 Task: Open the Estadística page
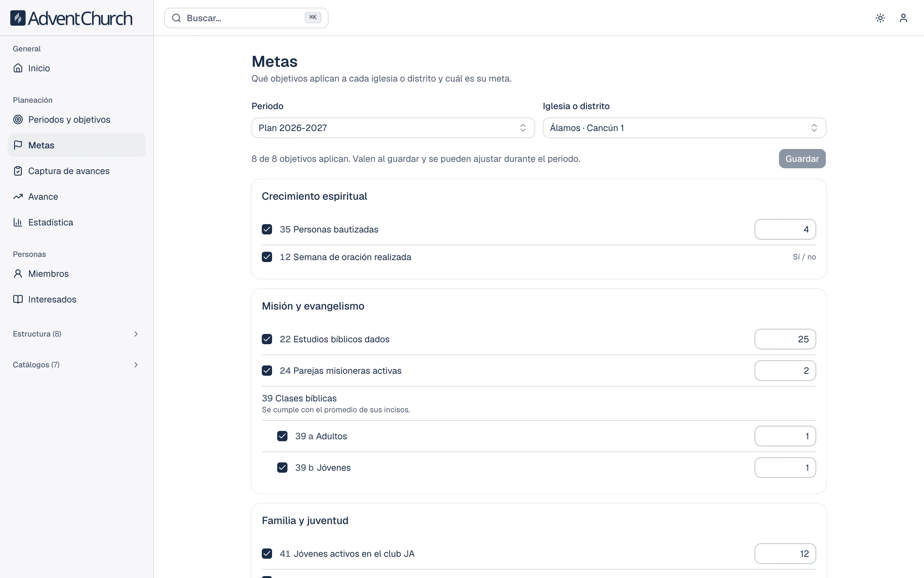[76, 222]
